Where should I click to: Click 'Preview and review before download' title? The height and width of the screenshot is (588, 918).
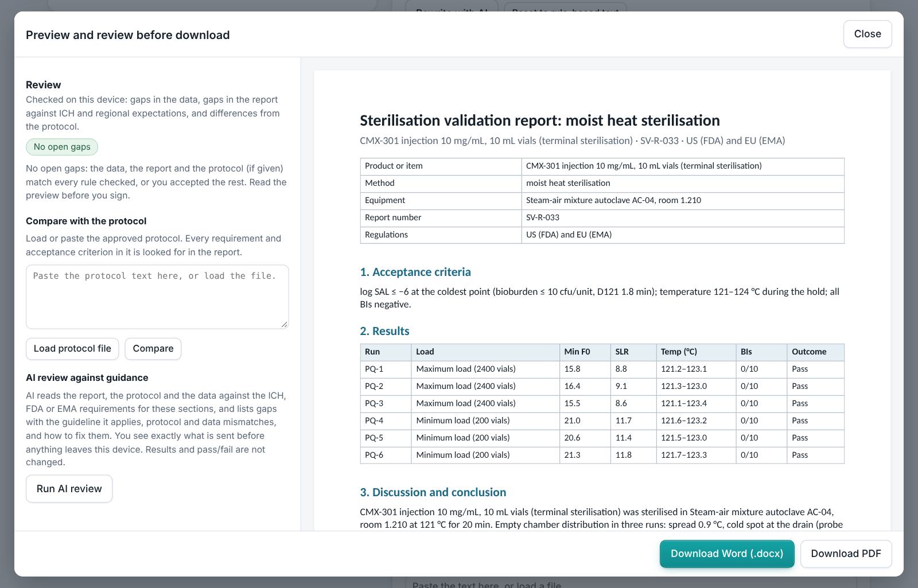(x=128, y=35)
